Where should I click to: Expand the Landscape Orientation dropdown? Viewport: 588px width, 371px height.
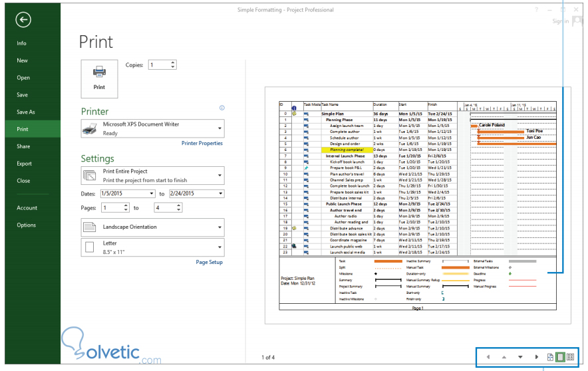point(152,227)
